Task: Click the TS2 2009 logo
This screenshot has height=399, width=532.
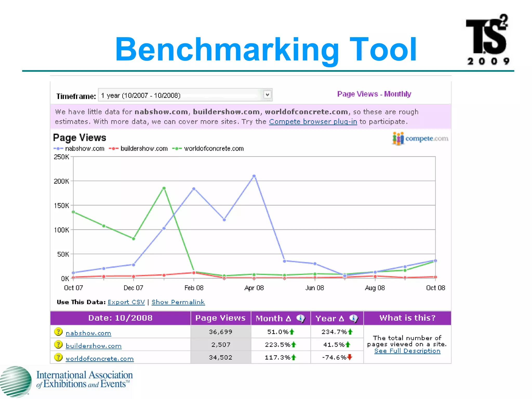Action: tap(488, 39)
